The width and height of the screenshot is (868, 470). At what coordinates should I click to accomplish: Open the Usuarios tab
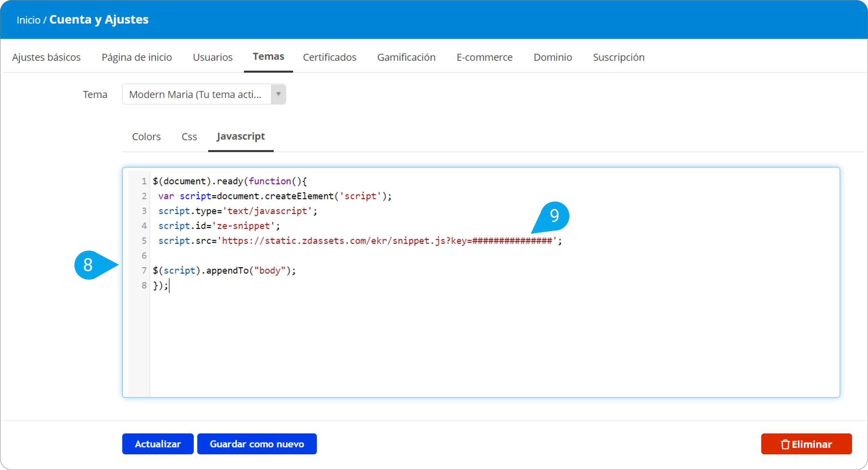(x=213, y=57)
